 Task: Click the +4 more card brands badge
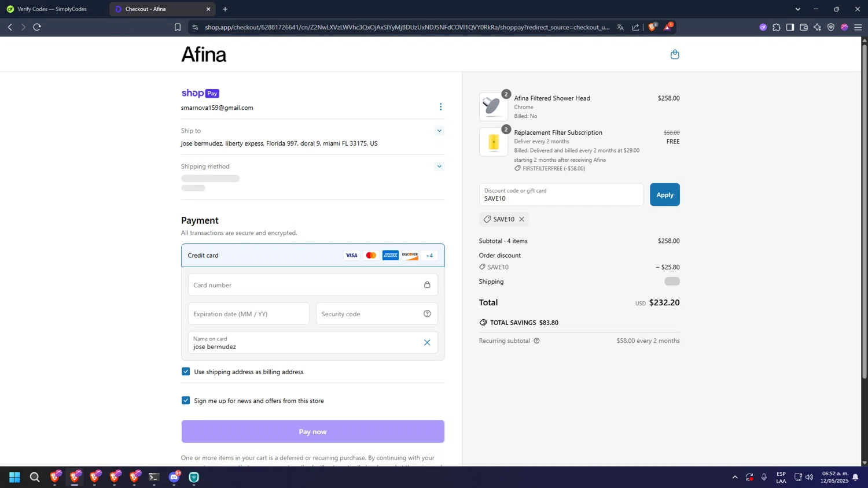click(x=429, y=256)
